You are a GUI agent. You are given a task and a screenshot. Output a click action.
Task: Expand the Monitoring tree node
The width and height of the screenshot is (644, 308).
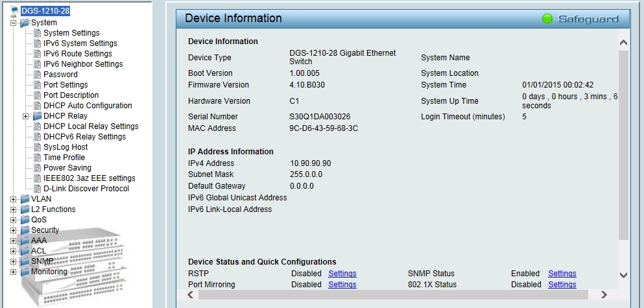pyautogui.click(x=14, y=272)
